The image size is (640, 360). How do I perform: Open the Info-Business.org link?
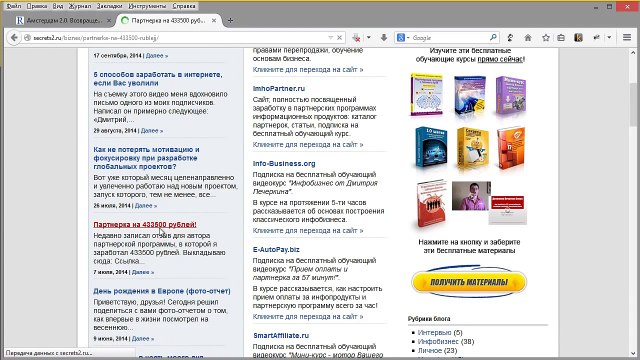[284, 164]
